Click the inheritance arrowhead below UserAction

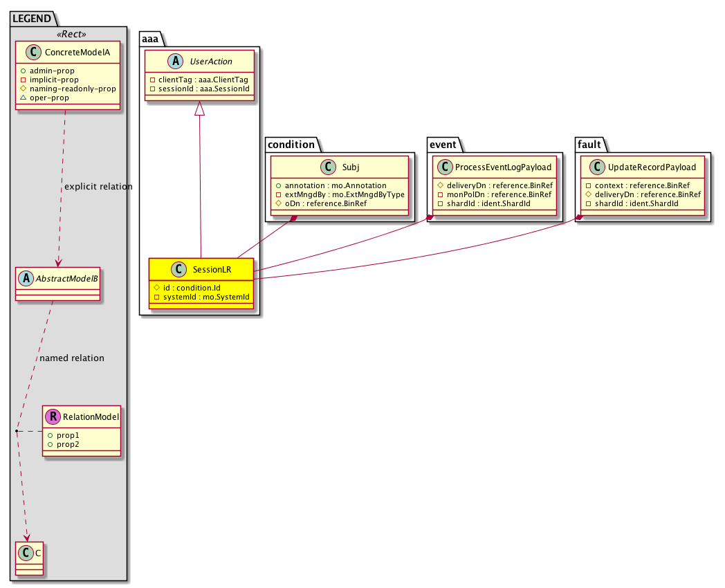coord(200,108)
